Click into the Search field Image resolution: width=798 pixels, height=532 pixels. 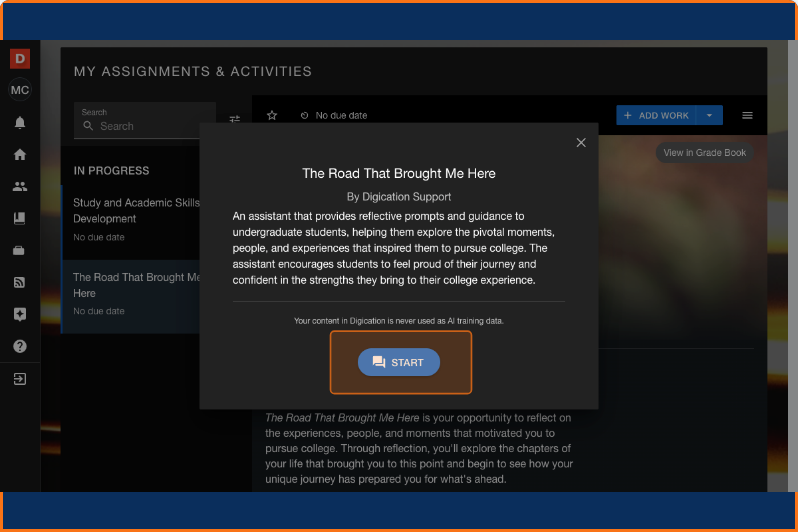[x=145, y=120]
